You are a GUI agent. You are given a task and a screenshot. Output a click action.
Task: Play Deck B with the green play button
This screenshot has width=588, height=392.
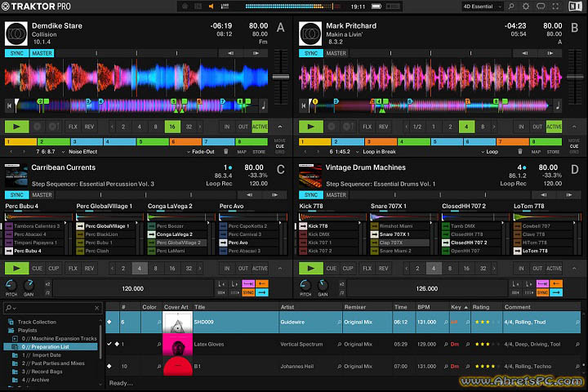[311, 127]
